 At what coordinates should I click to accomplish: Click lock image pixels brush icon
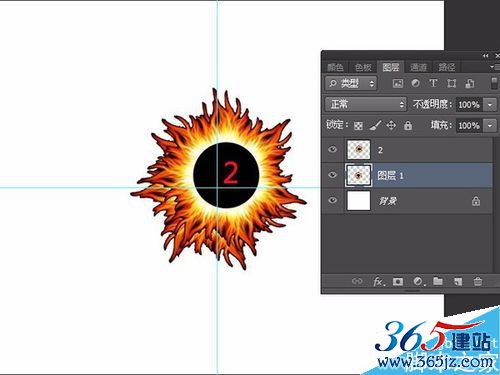click(x=375, y=126)
